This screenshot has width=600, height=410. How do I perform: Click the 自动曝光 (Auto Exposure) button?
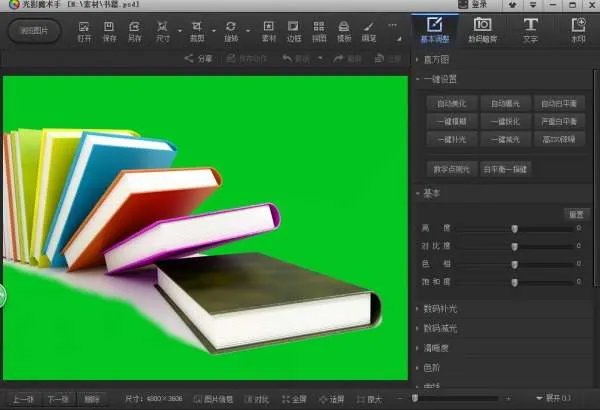[505, 103]
